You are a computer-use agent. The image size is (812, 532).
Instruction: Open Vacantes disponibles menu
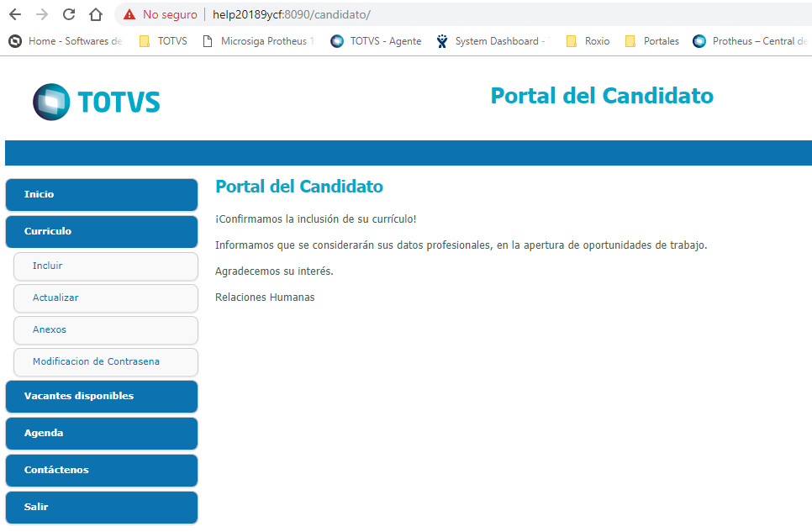[x=102, y=397]
